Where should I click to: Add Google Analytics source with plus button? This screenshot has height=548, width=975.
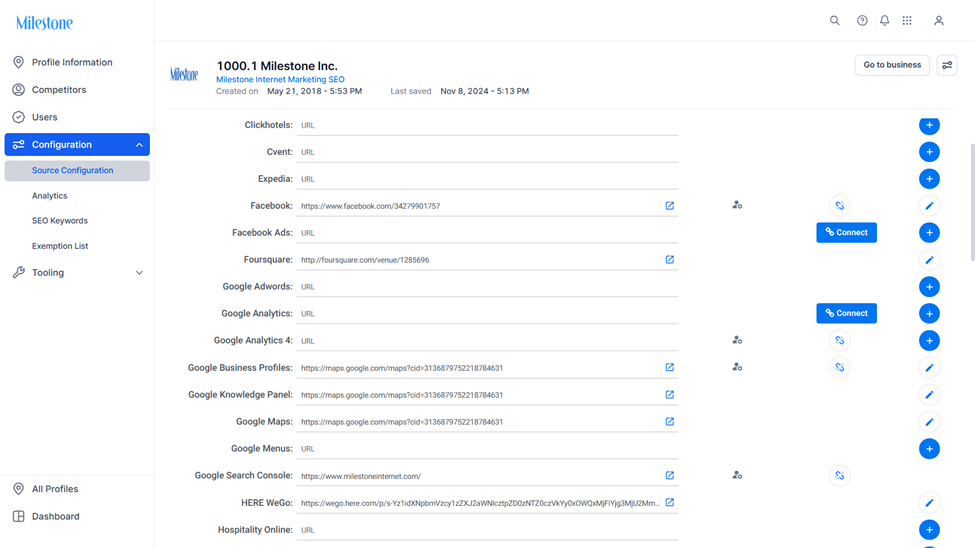pos(929,313)
